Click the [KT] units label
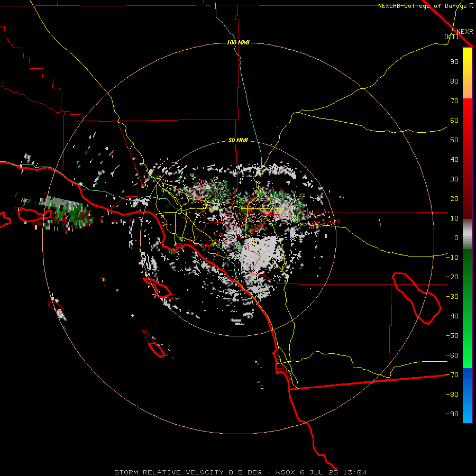Image resolution: width=476 pixels, height=476 pixels. (x=452, y=36)
